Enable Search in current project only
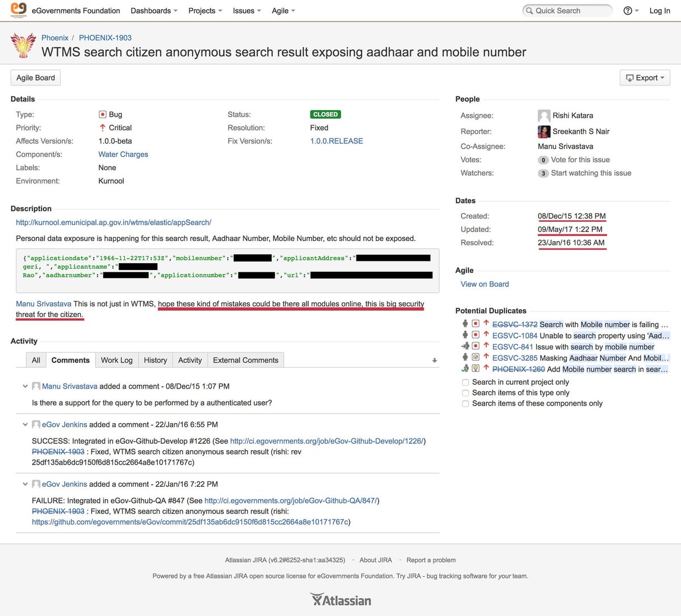Viewport: 681px width, 616px height. pyautogui.click(x=465, y=382)
